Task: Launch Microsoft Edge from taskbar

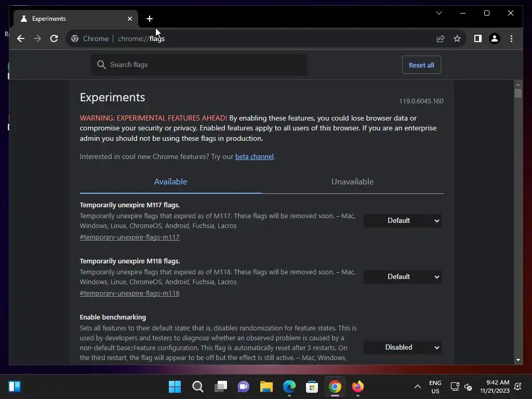Action: (289, 387)
